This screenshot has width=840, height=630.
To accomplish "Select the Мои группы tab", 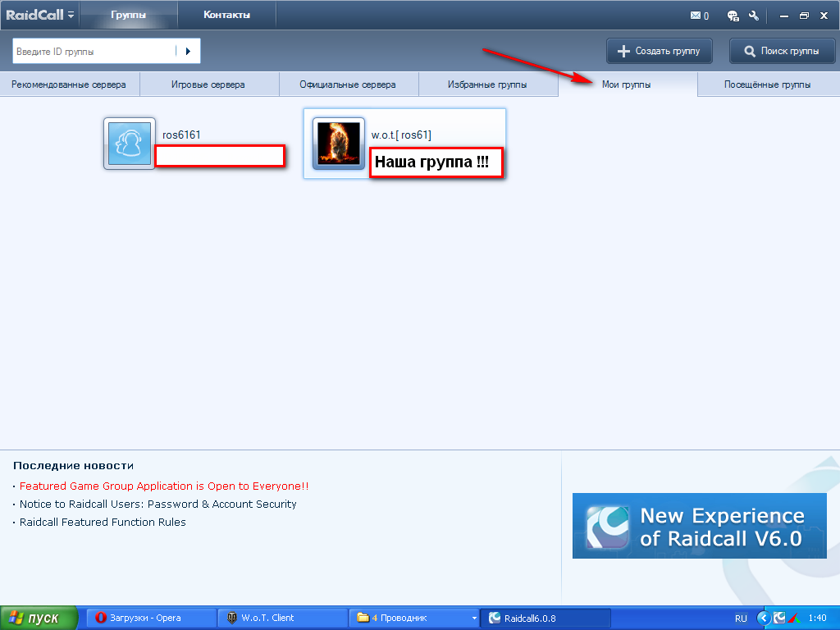I will click(627, 84).
